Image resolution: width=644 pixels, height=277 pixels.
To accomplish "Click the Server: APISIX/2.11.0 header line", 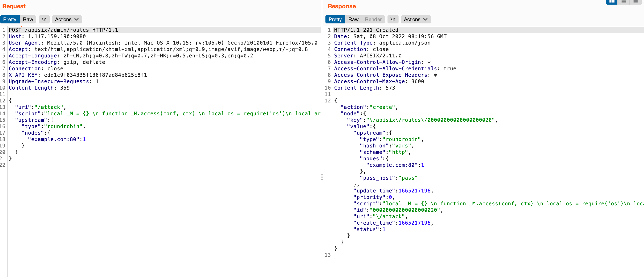I will click(x=368, y=56).
